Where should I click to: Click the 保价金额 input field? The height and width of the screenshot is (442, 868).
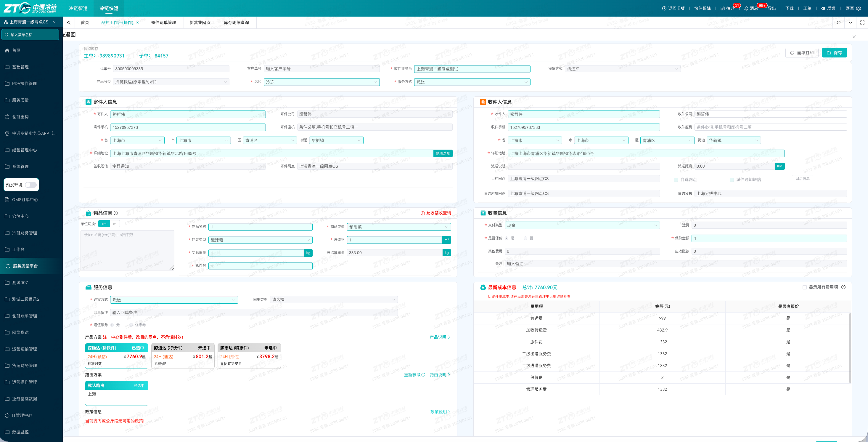coord(769,238)
